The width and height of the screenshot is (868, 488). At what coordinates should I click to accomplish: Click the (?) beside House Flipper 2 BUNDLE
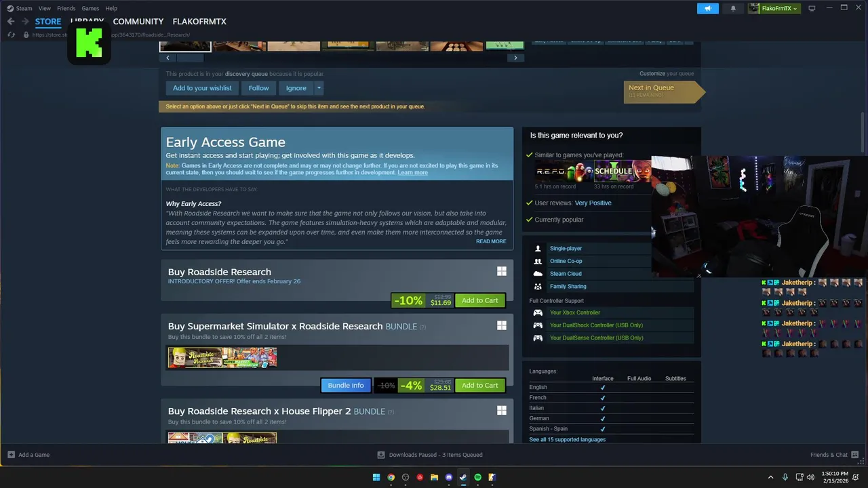coord(391,411)
